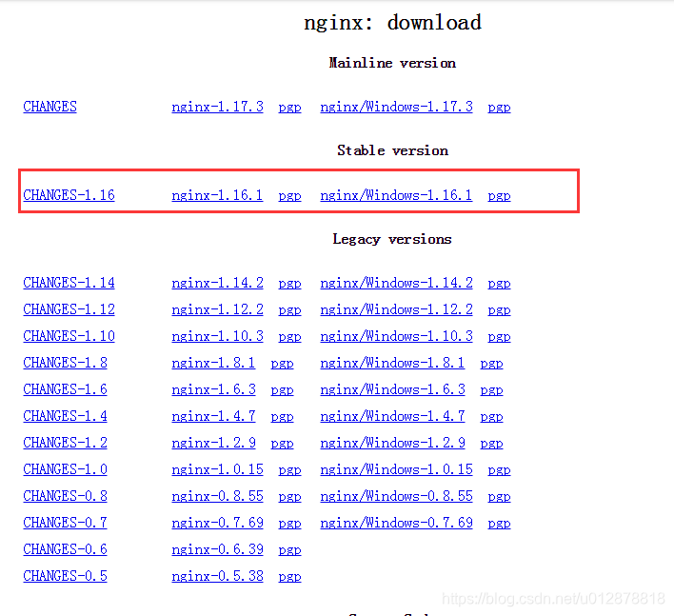
Task: Open pgp link beside nginx/Windows-0.7.69
Action: (x=499, y=524)
